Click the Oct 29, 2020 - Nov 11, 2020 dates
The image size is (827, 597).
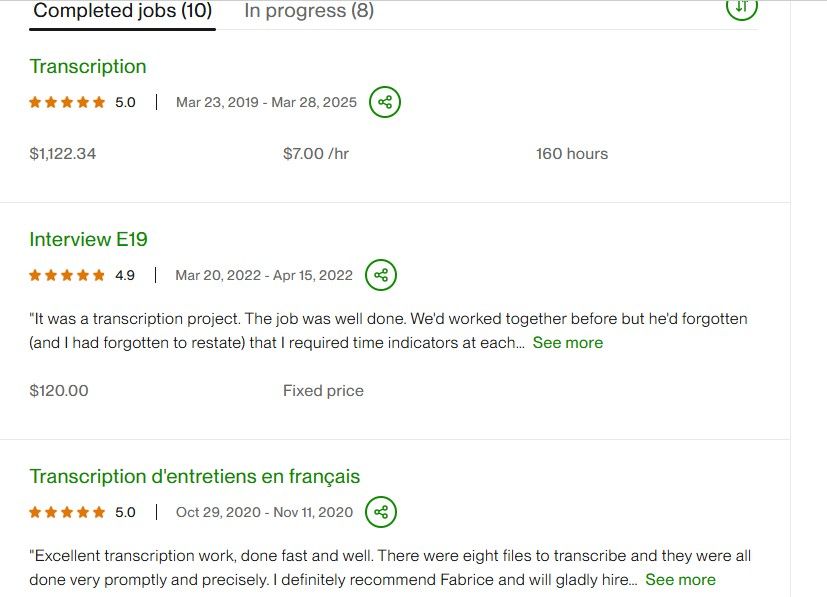tap(264, 512)
